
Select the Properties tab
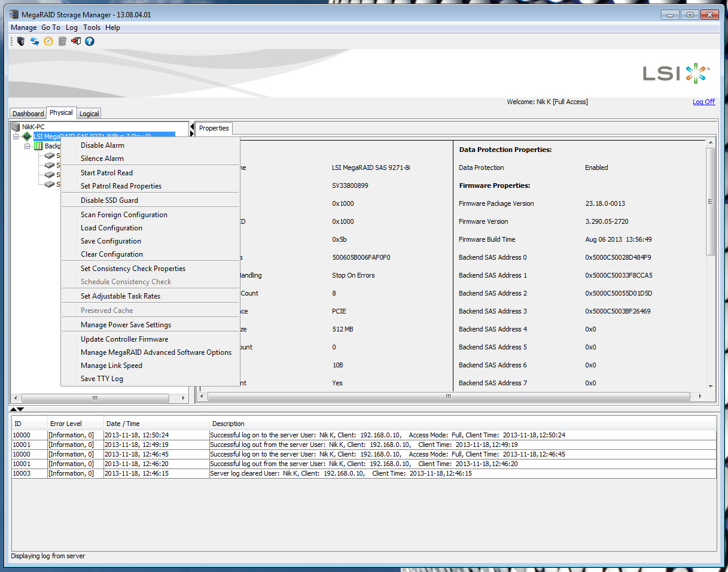(214, 128)
